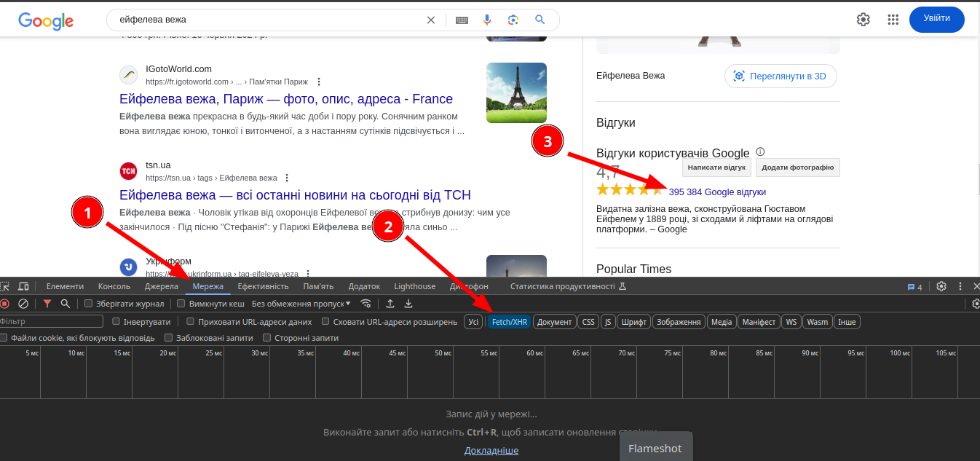This screenshot has width=980, height=461.
Task: Filter requests by CSS
Action: click(588, 321)
